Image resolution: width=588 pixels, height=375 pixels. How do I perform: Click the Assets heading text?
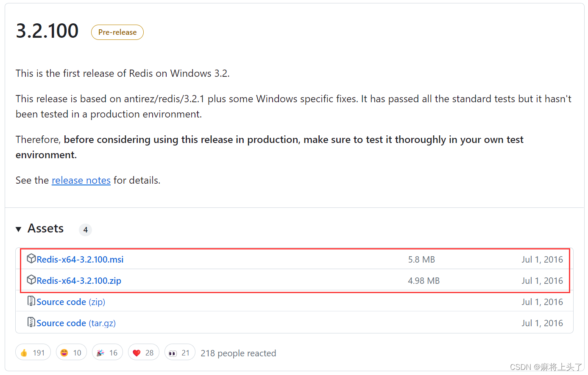click(x=46, y=228)
